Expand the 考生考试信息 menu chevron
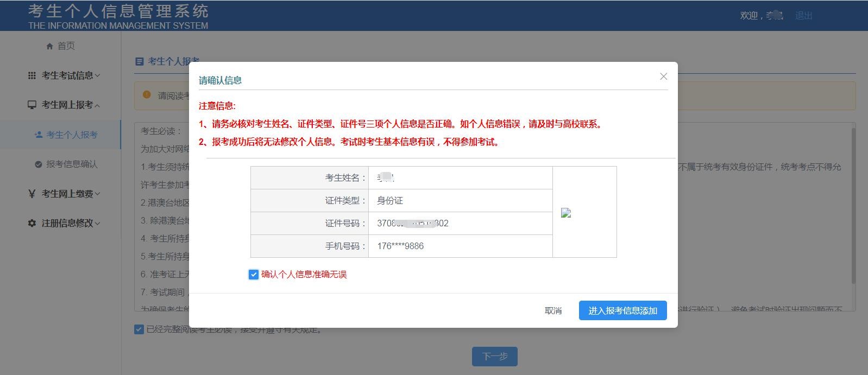This screenshot has width=868, height=375. click(98, 75)
